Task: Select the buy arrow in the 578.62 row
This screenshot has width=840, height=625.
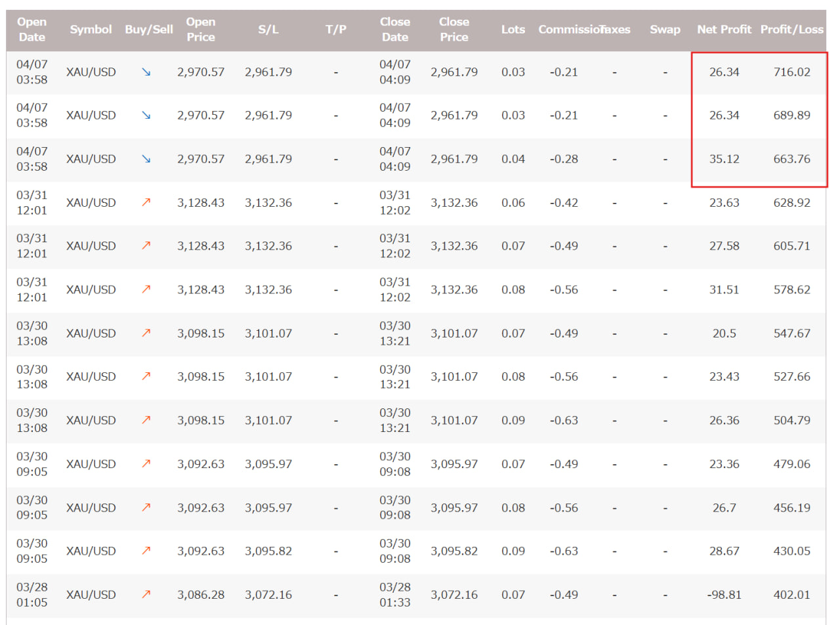Action: coord(146,290)
